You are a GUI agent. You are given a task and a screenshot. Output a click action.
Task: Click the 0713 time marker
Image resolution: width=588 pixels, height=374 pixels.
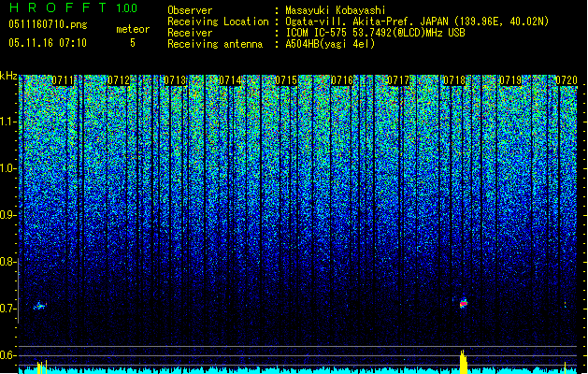[x=175, y=80]
